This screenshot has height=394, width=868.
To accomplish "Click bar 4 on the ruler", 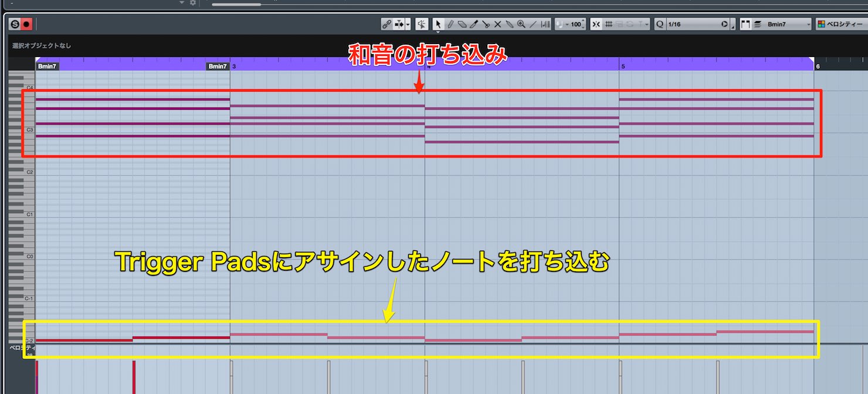I will pyautogui.click(x=429, y=66).
